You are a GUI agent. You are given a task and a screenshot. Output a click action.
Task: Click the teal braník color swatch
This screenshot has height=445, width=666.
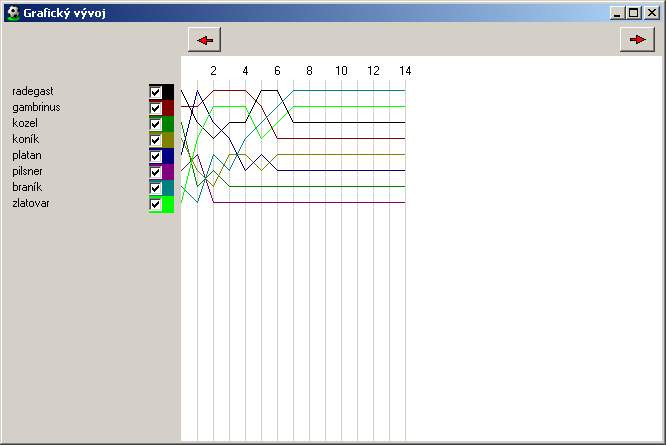(x=168, y=188)
